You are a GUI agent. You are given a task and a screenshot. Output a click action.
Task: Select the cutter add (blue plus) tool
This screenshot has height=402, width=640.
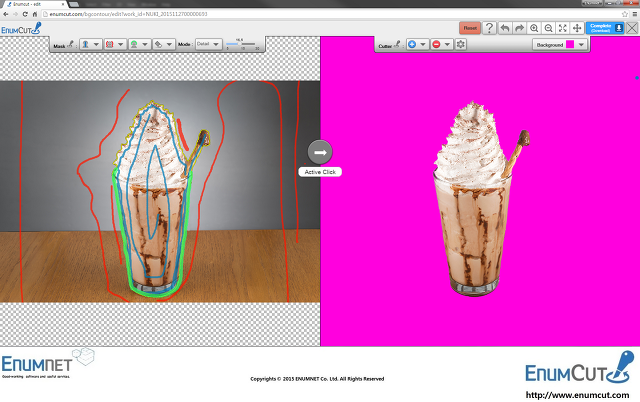[x=412, y=44]
